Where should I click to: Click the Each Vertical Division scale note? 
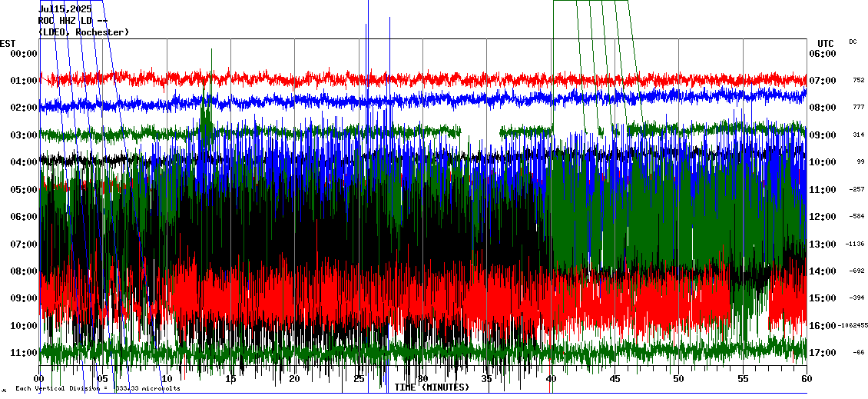pos(98,389)
